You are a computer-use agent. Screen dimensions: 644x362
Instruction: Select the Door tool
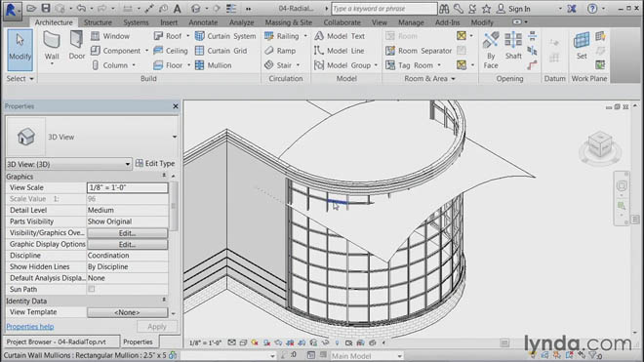[76, 46]
